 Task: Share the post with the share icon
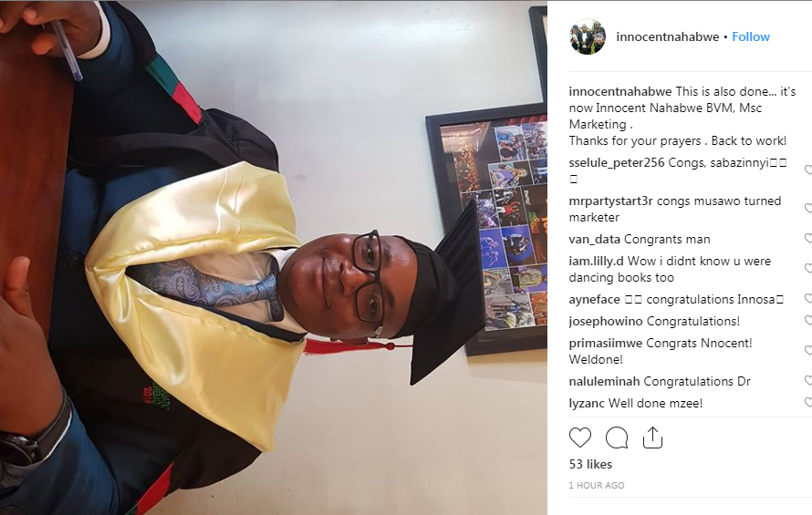(x=652, y=438)
